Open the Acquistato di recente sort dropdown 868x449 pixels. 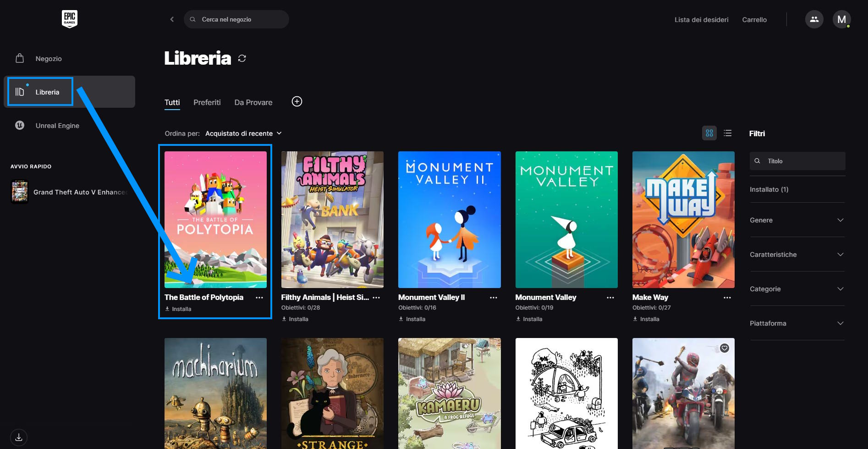pos(243,133)
